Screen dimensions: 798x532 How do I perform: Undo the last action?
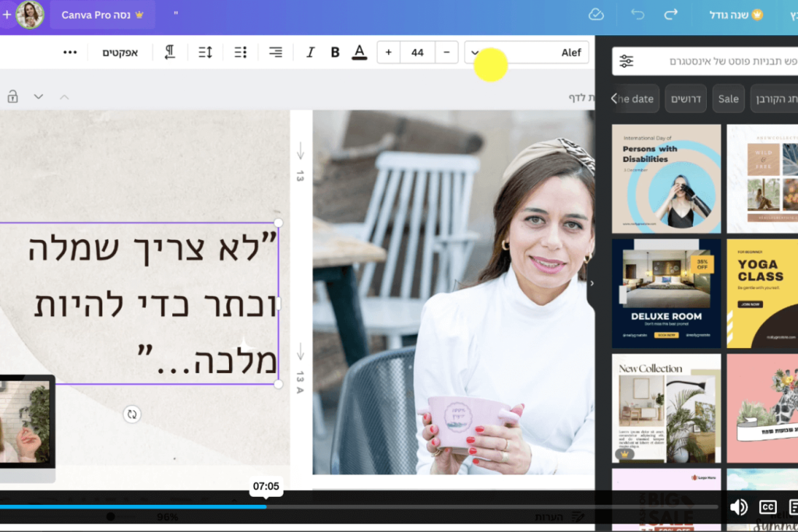tap(637, 14)
